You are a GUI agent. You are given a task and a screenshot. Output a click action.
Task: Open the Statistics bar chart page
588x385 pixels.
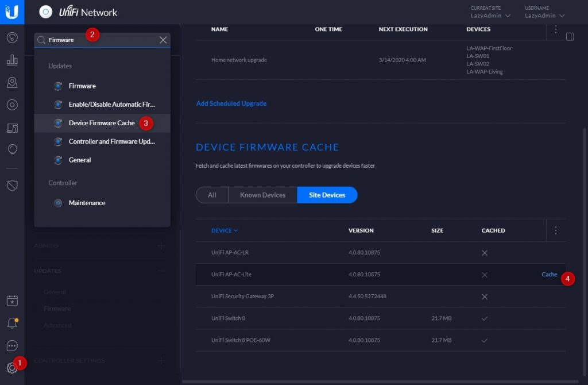pos(12,60)
